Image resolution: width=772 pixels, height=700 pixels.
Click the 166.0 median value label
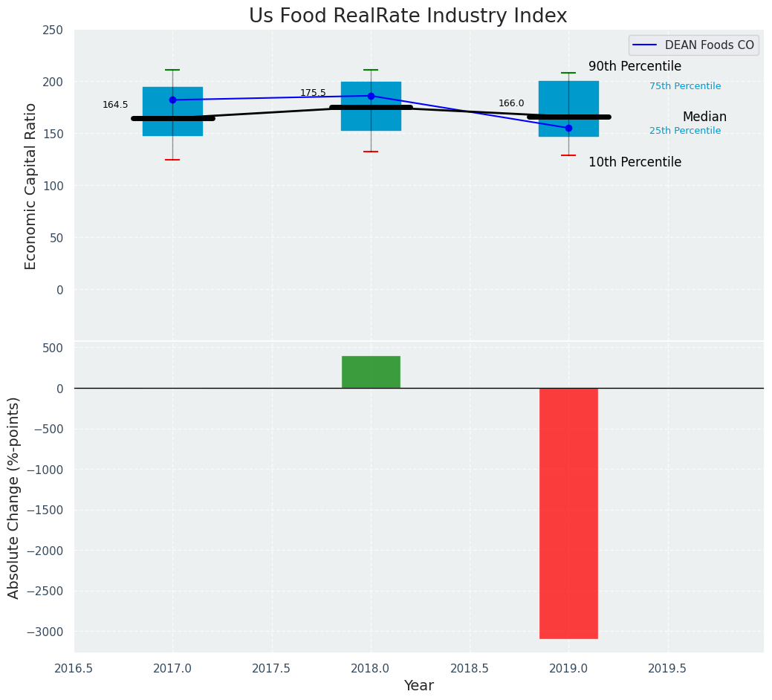tap(511, 103)
